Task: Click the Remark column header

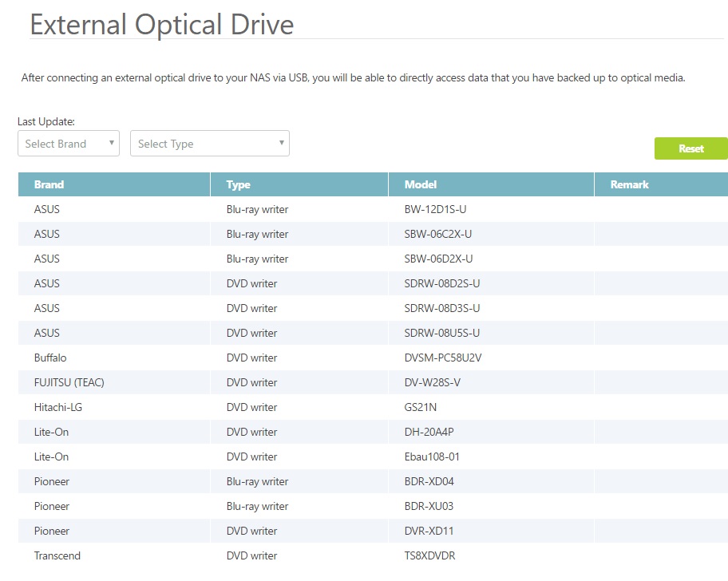Action: pos(661,184)
